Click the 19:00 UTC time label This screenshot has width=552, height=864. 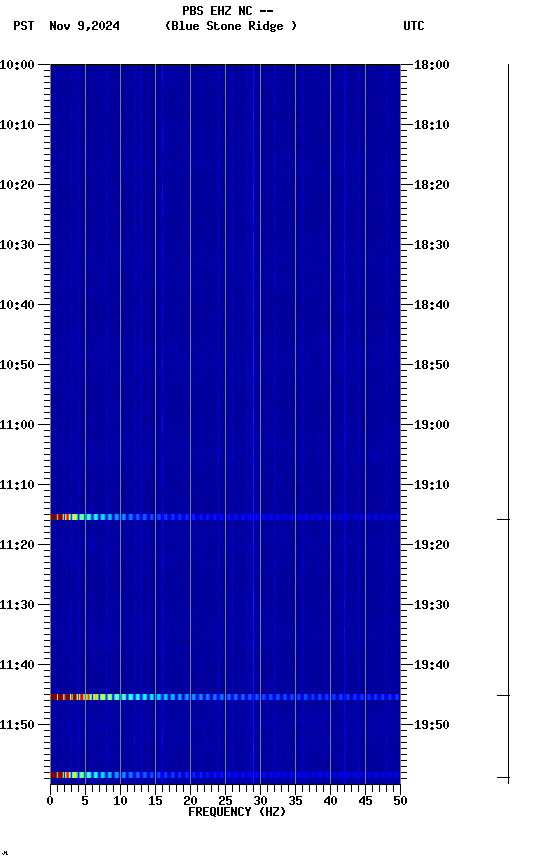432,425
